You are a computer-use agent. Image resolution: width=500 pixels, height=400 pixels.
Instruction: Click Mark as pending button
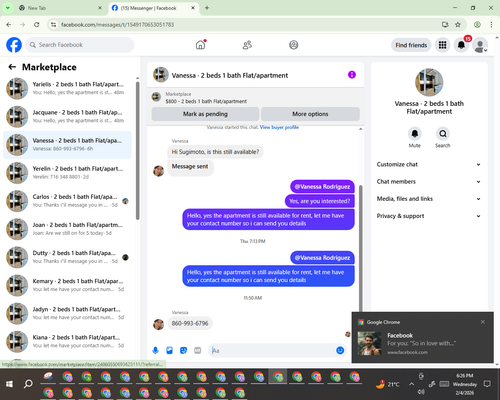[205, 114]
